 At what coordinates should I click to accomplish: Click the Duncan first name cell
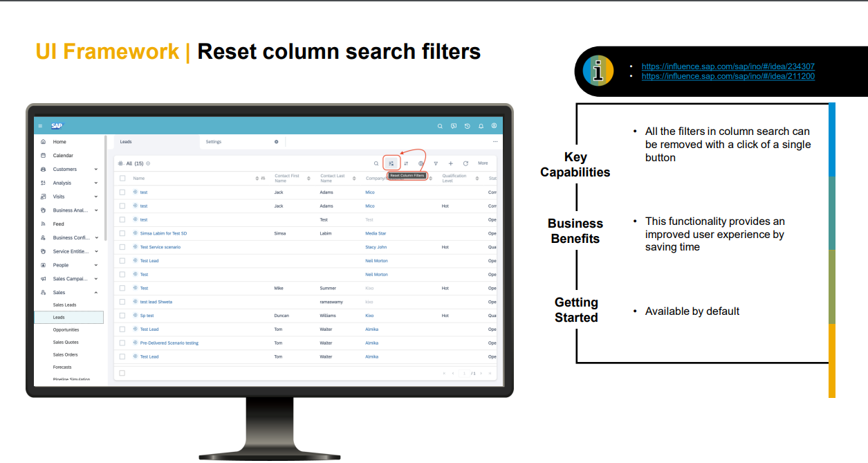pos(281,316)
